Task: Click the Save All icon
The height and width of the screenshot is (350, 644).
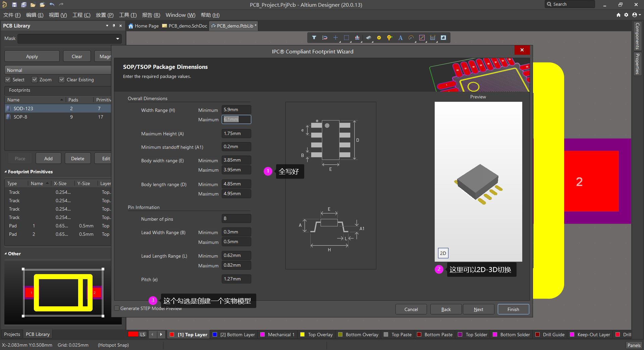Action: pyautogui.click(x=23, y=5)
